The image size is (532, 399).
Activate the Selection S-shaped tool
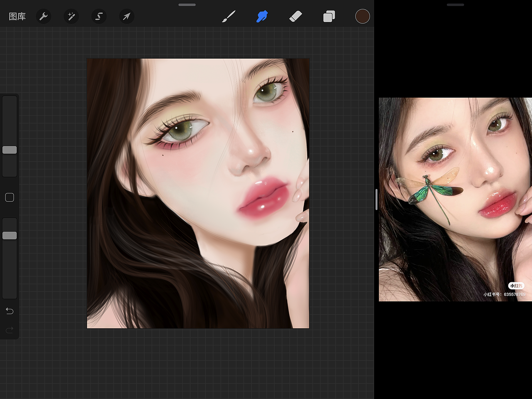point(99,17)
